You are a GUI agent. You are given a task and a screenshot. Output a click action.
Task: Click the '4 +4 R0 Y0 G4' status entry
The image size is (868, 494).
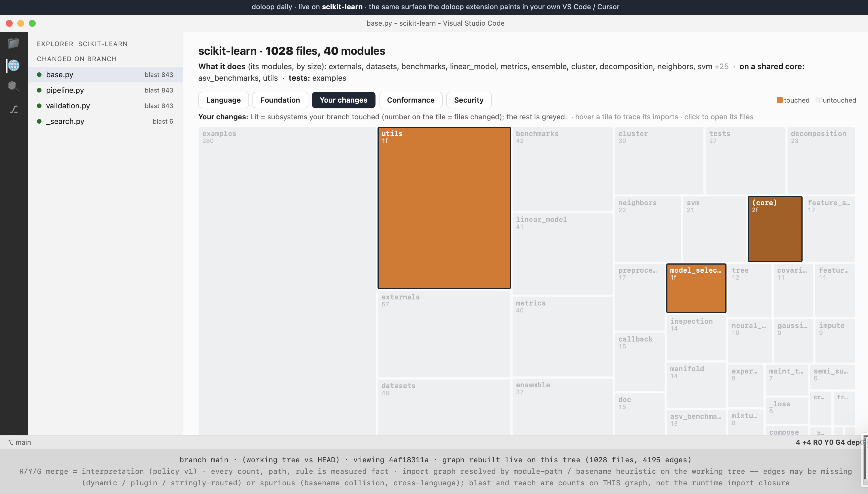pyautogui.click(x=820, y=442)
